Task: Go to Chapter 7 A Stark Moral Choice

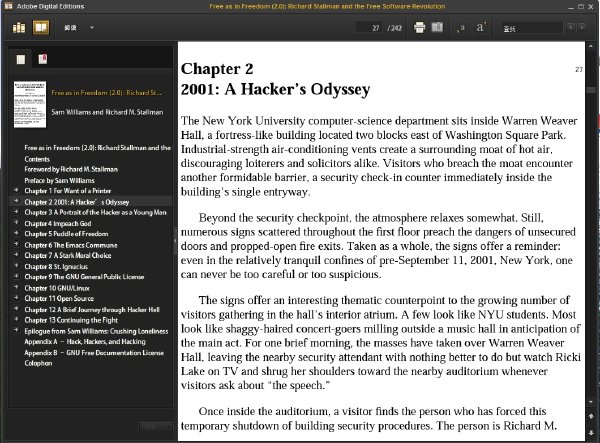Action: click(68, 255)
